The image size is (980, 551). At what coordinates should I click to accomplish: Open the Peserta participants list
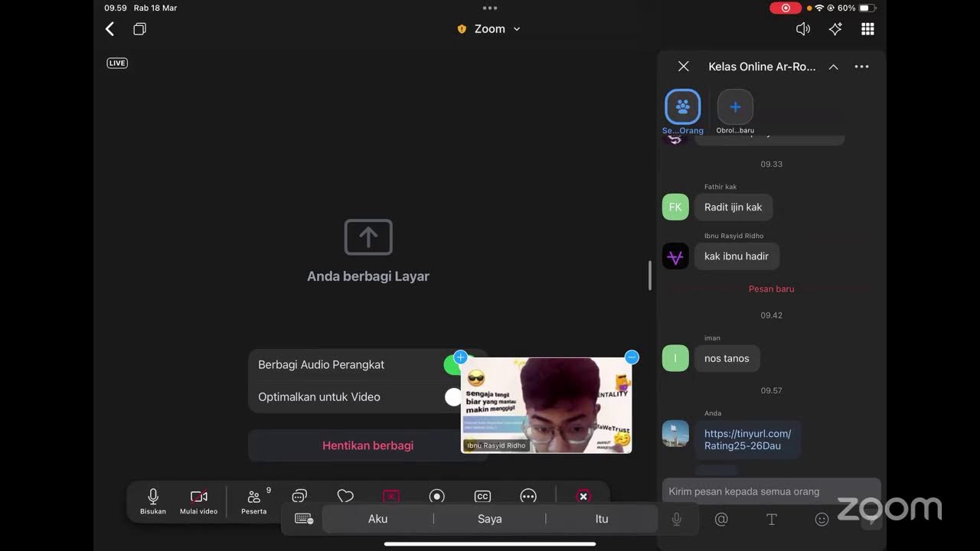click(255, 501)
